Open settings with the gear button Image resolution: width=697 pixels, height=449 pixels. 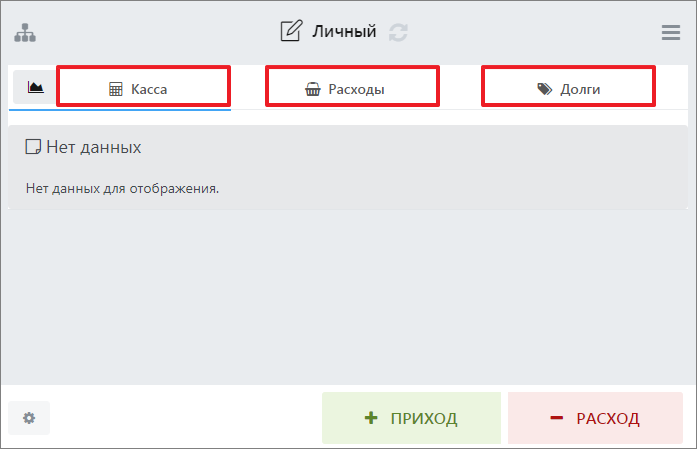click(29, 418)
